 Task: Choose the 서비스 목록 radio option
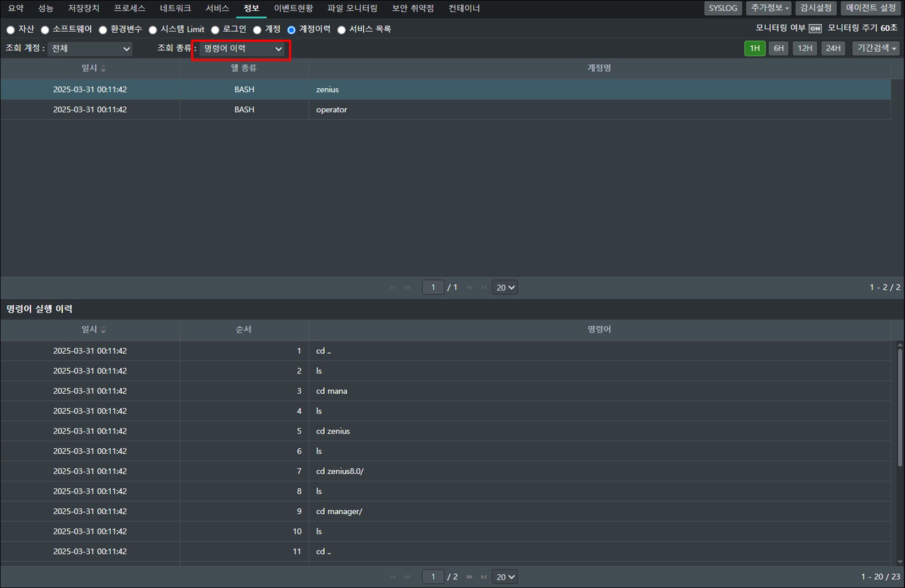point(341,30)
